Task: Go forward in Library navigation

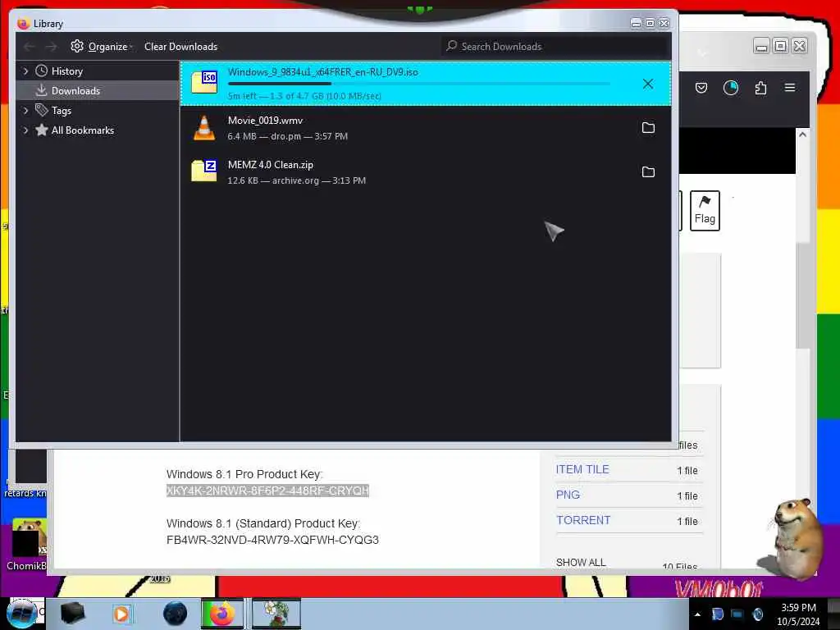Action: point(51,47)
